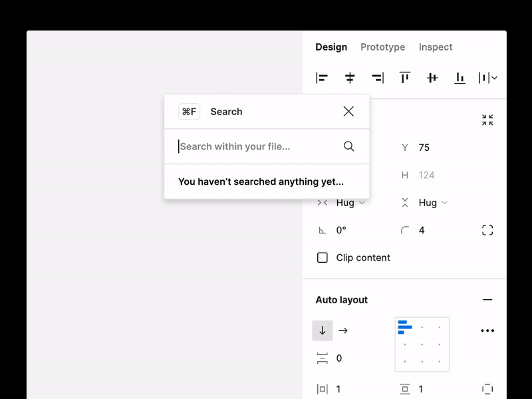
Task: Enable the Clip content checkbox
Action: pos(323,257)
